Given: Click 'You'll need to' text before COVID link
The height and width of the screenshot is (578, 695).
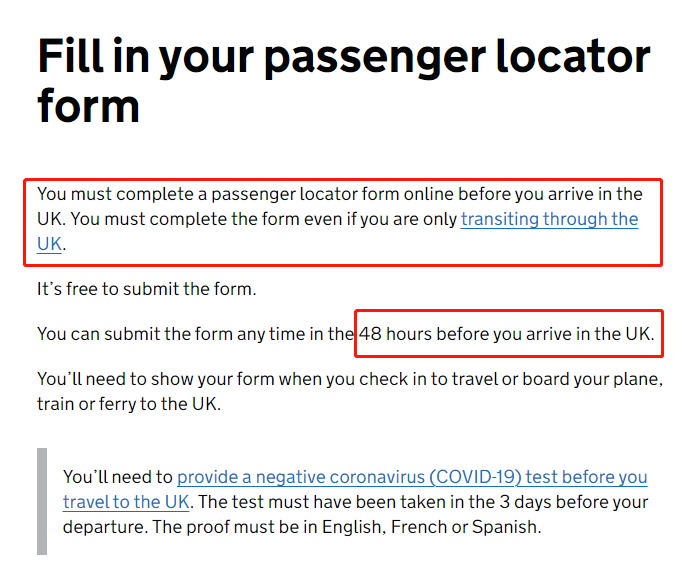Looking at the screenshot, I should 118,477.
